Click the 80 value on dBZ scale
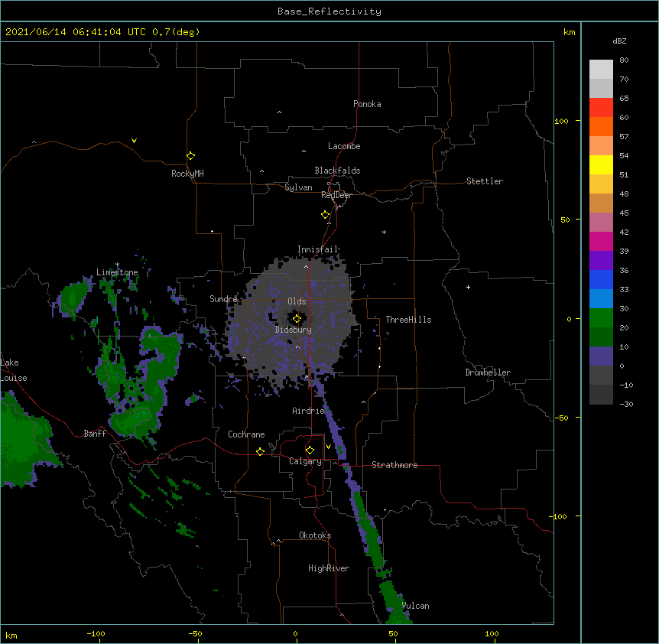The height and width of the screenshot is (644, 659). [x=624, y=60]
